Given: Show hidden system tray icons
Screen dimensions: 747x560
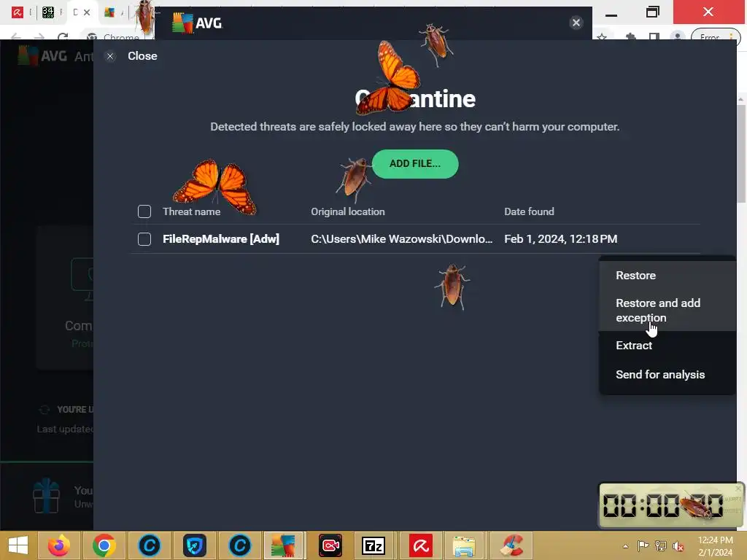Looking at the screenshot, I should pos(625,546).
